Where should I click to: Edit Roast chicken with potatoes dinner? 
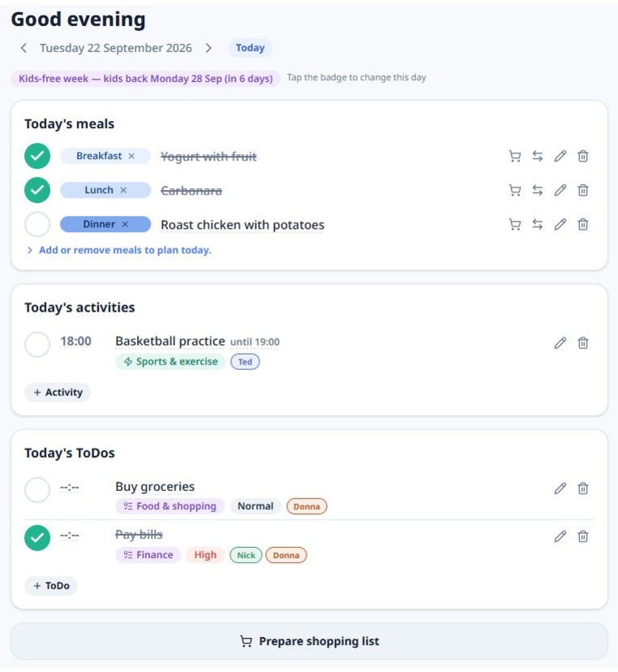coord(560,224)
